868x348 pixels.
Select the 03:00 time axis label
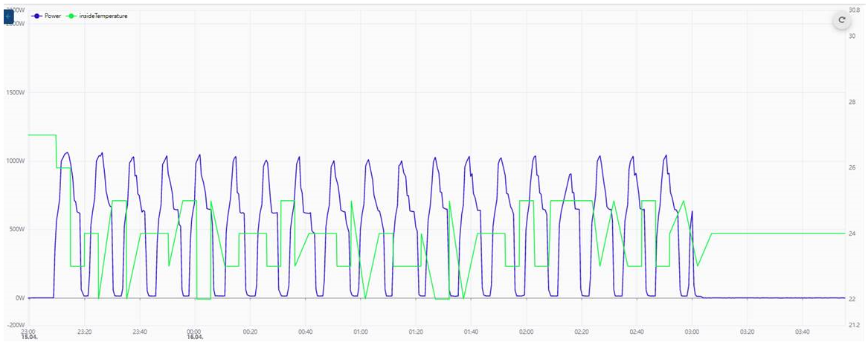[692, 332]
